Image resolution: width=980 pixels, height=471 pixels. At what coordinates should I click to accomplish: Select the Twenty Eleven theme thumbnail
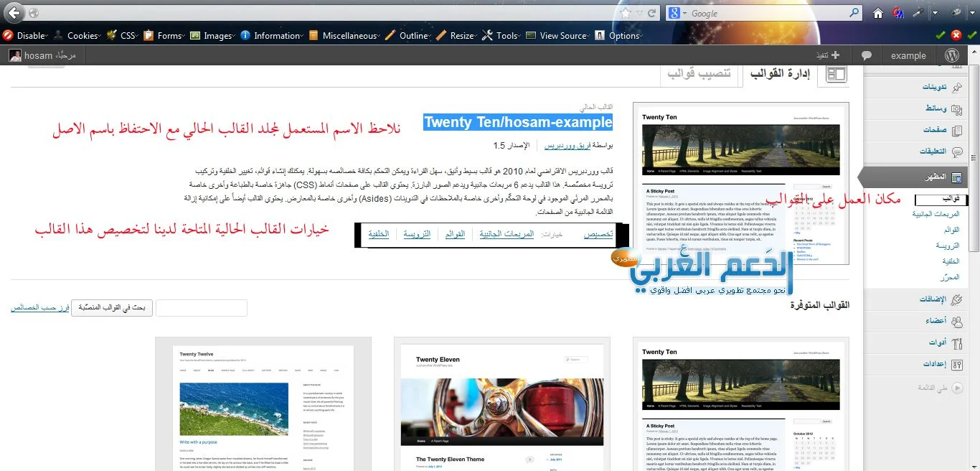click(x=501, y=402)
